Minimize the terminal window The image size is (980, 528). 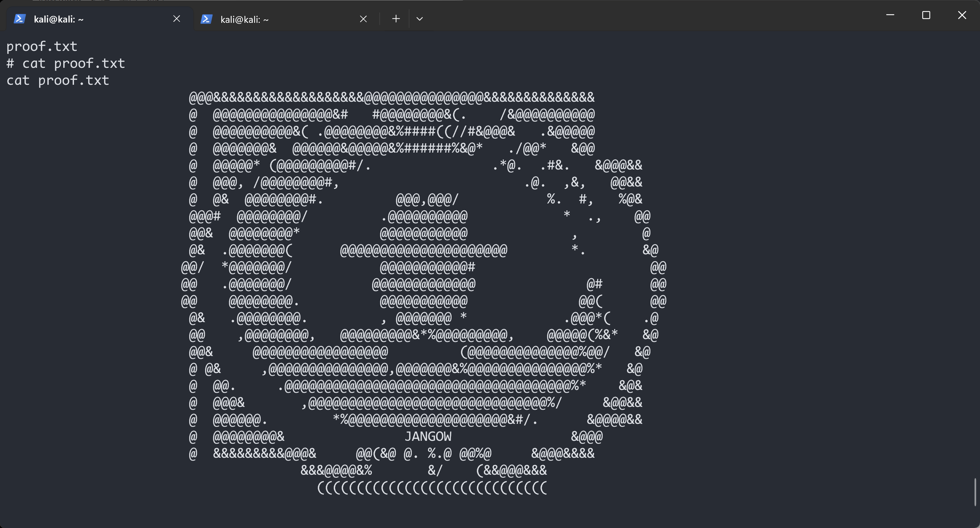point(890,15)
